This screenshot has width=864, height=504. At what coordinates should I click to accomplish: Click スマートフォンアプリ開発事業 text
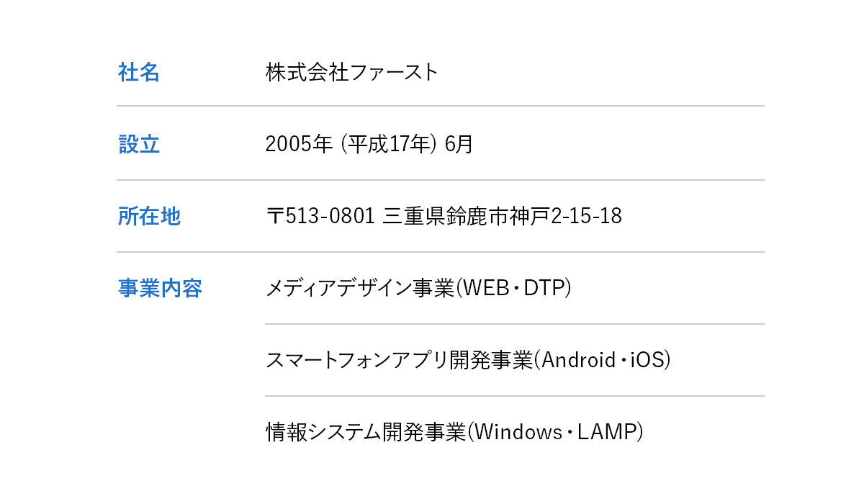pyautogui.click(x=398, y=360)
